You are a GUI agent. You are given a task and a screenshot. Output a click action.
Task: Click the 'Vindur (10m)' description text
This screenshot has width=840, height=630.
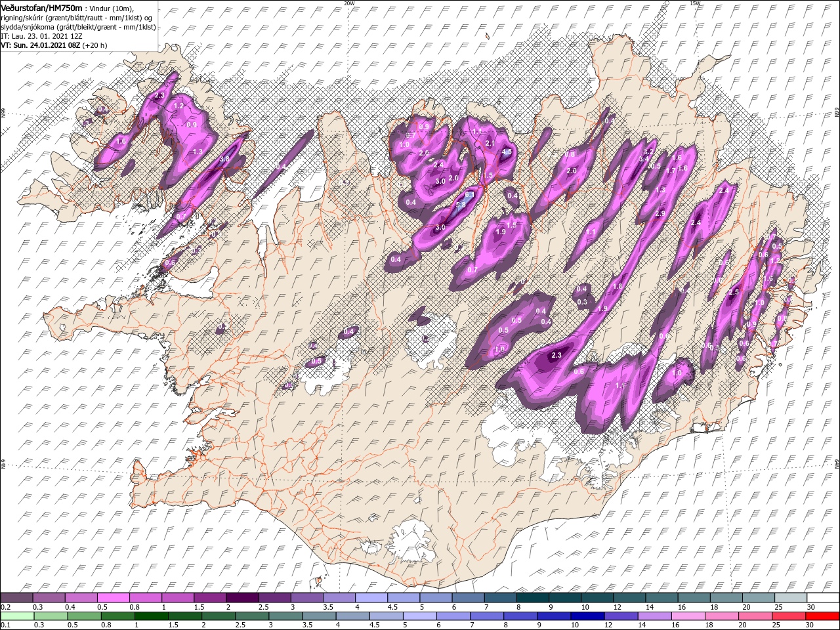pos(111,8)
